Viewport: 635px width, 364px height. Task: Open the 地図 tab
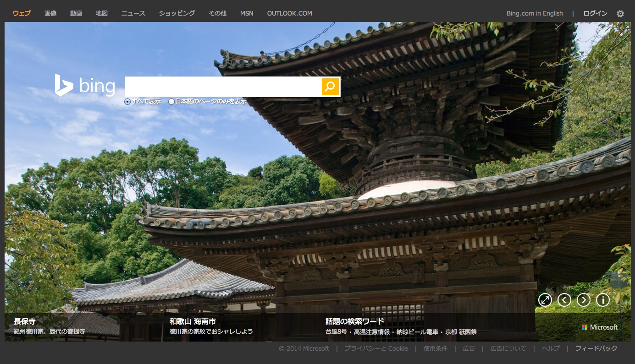[x=102, y=13]
